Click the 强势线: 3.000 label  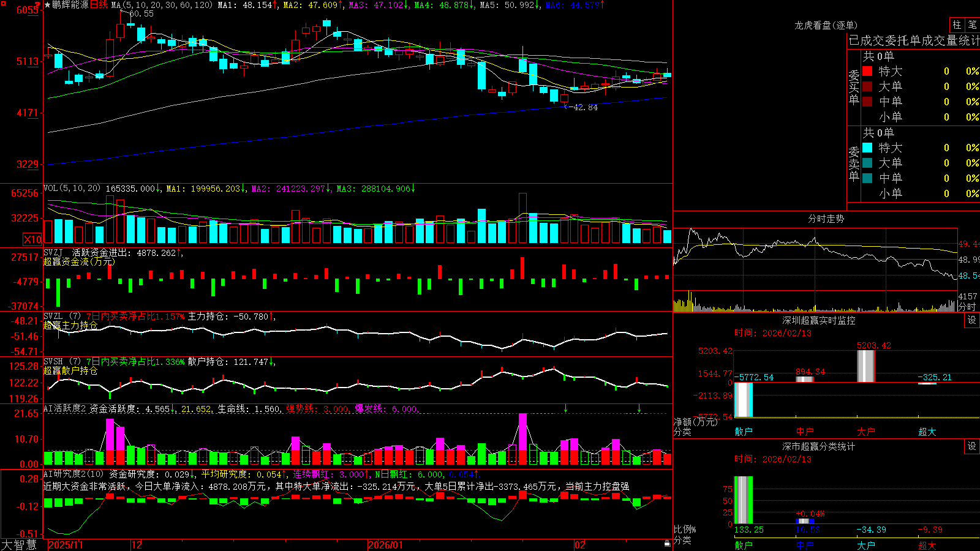pos(317,408)
